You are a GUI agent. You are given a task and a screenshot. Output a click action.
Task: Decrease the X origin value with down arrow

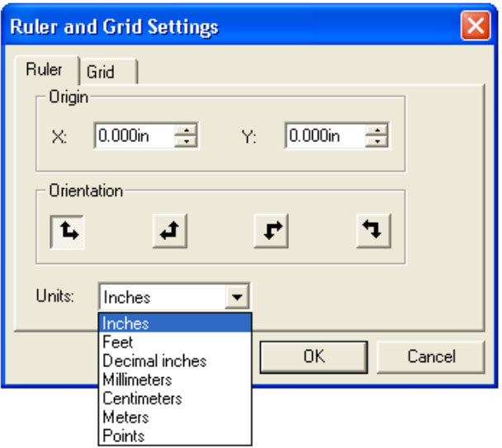tap(186, 141)
